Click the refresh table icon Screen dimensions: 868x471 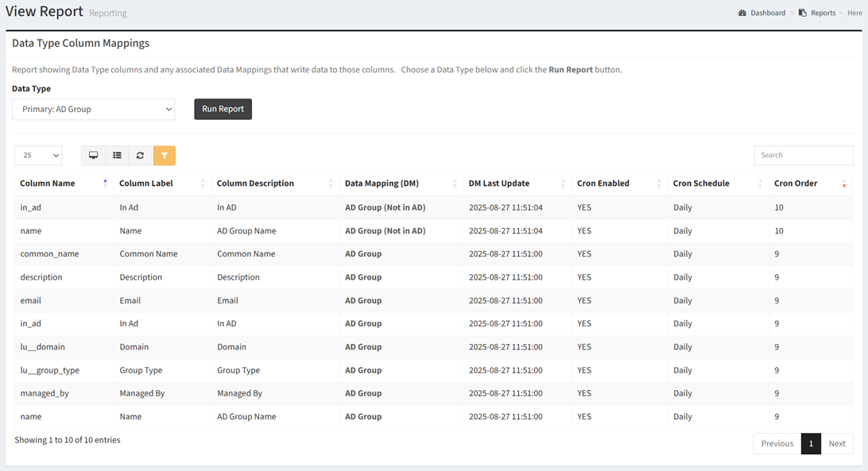click(140, 156)
